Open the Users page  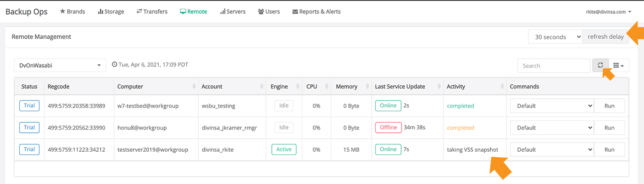(x=269, y=12)
